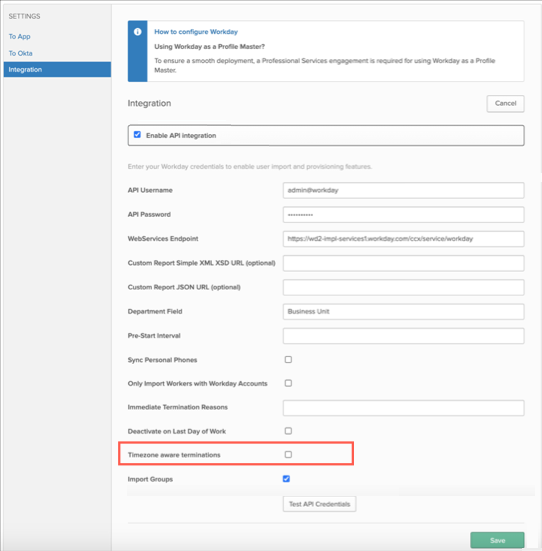This screenshot has width=542, height=551.
Task: Click the 'Import Groups' label
Action: [x=150, y=479]
